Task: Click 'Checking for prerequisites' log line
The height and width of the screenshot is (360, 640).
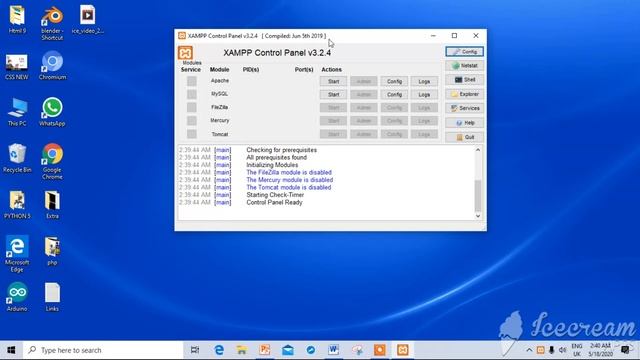Action: point(282,150)
